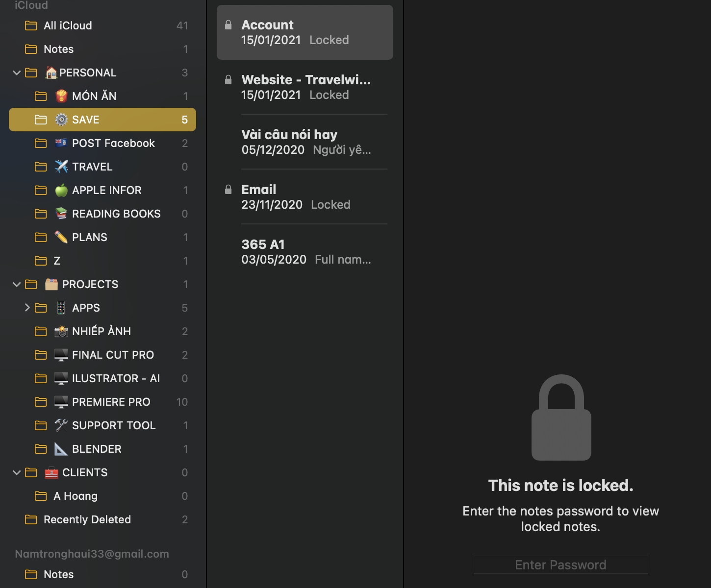Select the ILUSTRATOR - AI folder

tap(102, 378)
